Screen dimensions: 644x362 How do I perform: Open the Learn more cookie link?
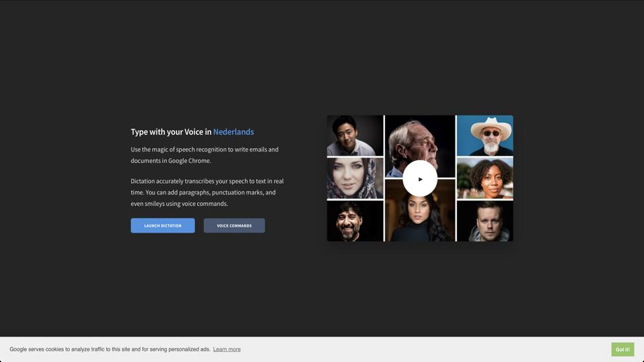click(227, 349)
